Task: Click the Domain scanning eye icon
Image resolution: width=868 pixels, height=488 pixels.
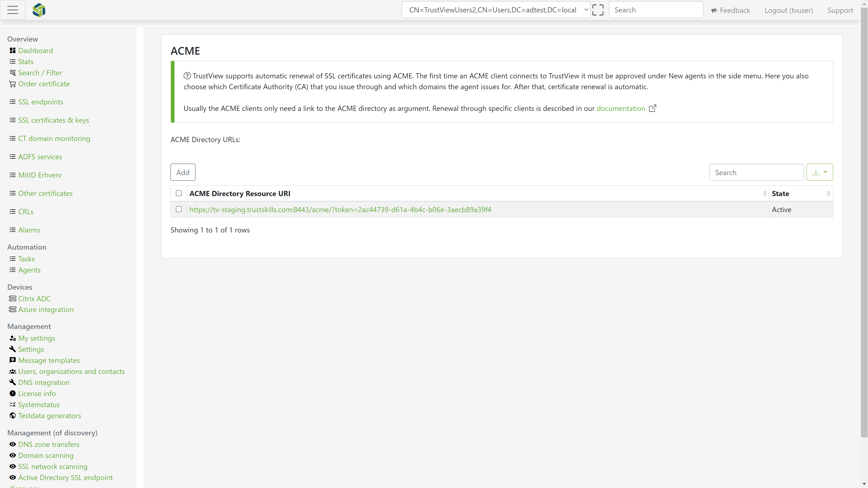Action: (12, 455)
